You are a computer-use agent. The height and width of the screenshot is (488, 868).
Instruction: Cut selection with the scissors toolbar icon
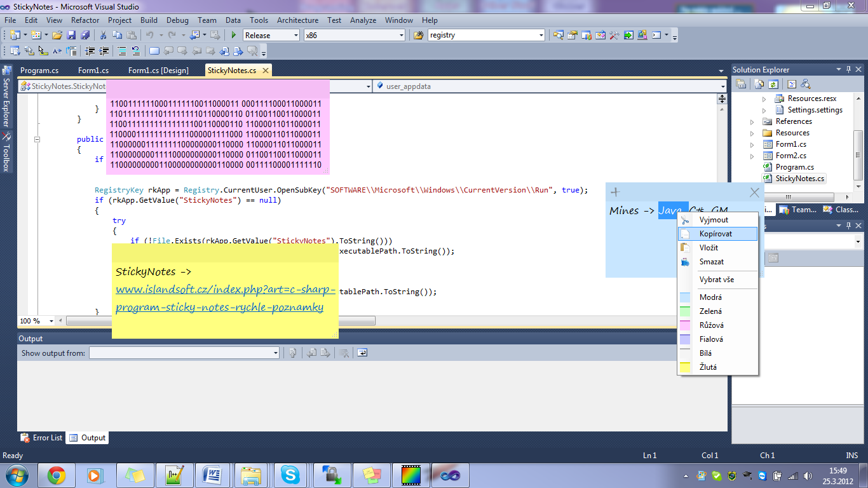(104, 35)
